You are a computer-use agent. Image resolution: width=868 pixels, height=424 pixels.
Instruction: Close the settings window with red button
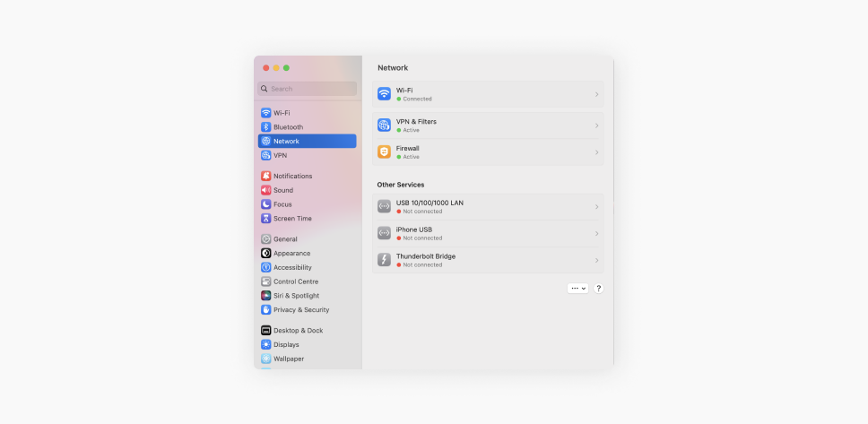coord(265,67)
